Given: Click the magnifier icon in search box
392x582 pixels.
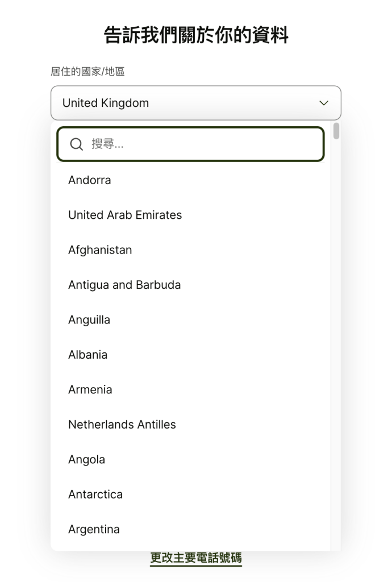Looking at the screenshot, I should click(x=76, y=144).
